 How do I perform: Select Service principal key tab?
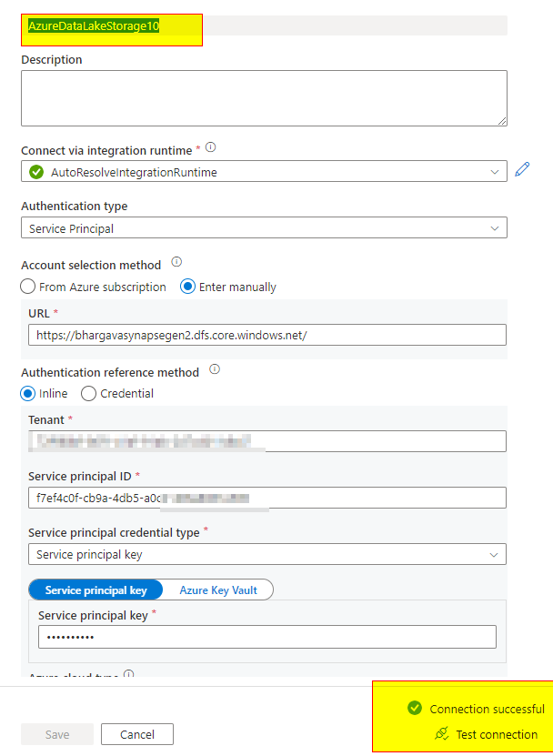96,590
